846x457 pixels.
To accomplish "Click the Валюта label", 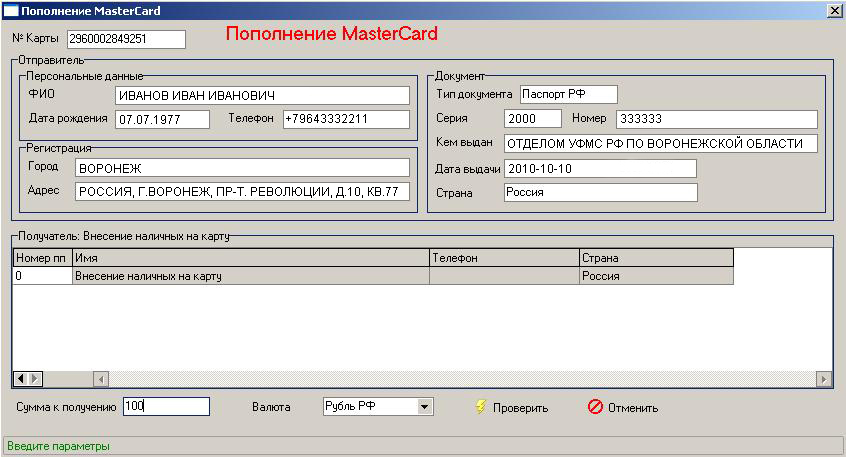I will (271, 407).
